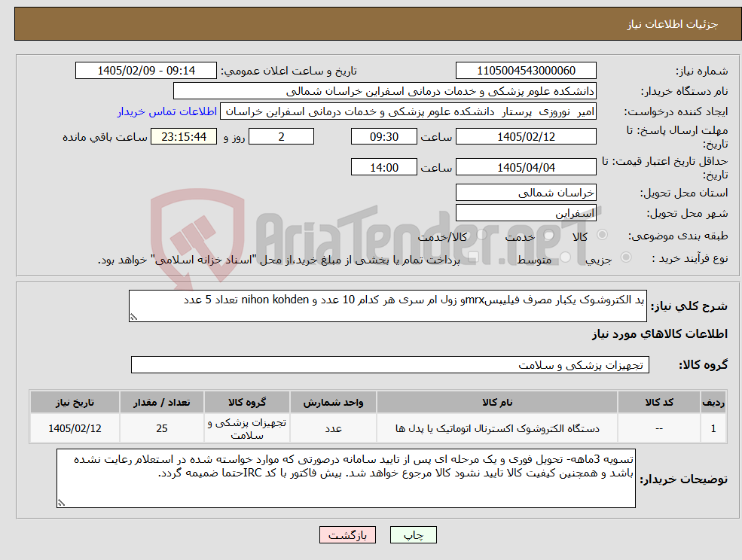
Task: Click the general need description text area
Action: (387, 306)
